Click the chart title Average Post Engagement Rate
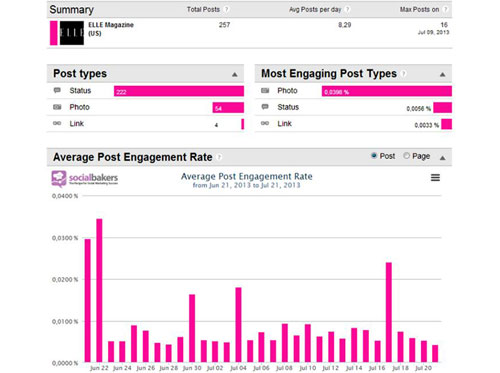Viewport: 500px width, 373px height. (247, 176)
